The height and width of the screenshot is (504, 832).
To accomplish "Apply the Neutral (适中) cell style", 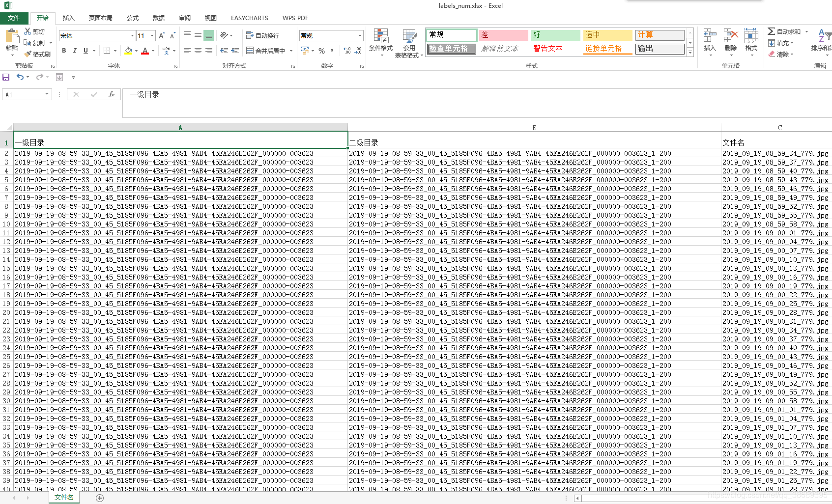I will [x=608, y=35].
